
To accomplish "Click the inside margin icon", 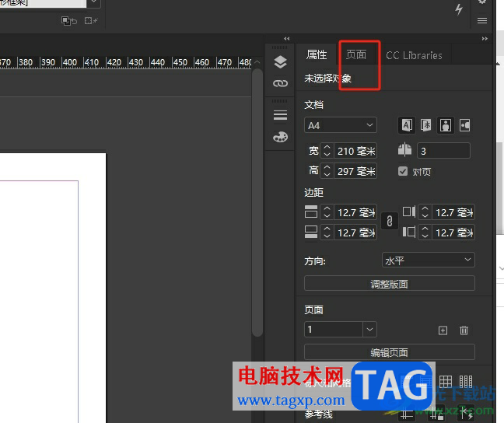I will [x=409, y=211].
